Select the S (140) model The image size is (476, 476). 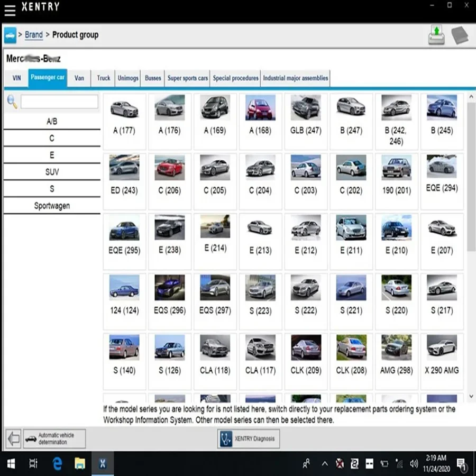pos(124,361)
